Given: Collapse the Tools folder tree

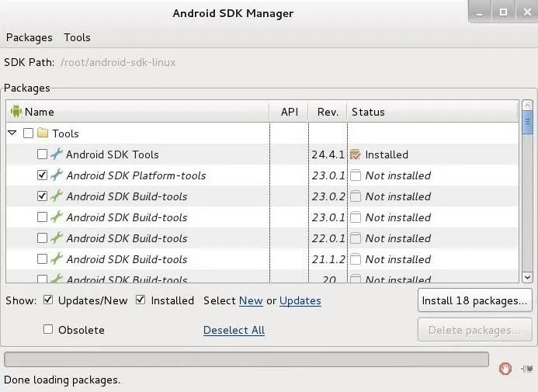Looking at the screenshot, I should click(x=12, y=133).
